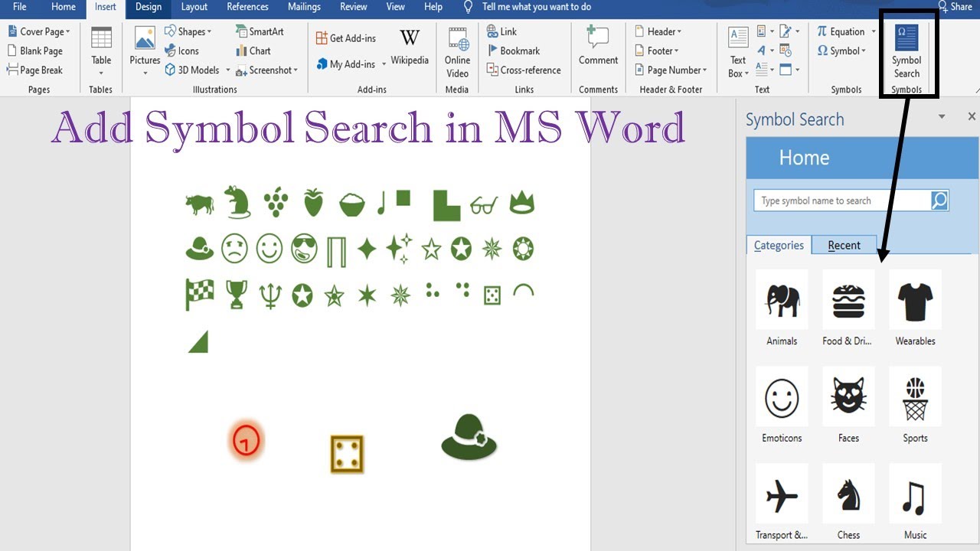Open the Music category
The width and height of the screenshot is (980, 551).
[915, 502]
